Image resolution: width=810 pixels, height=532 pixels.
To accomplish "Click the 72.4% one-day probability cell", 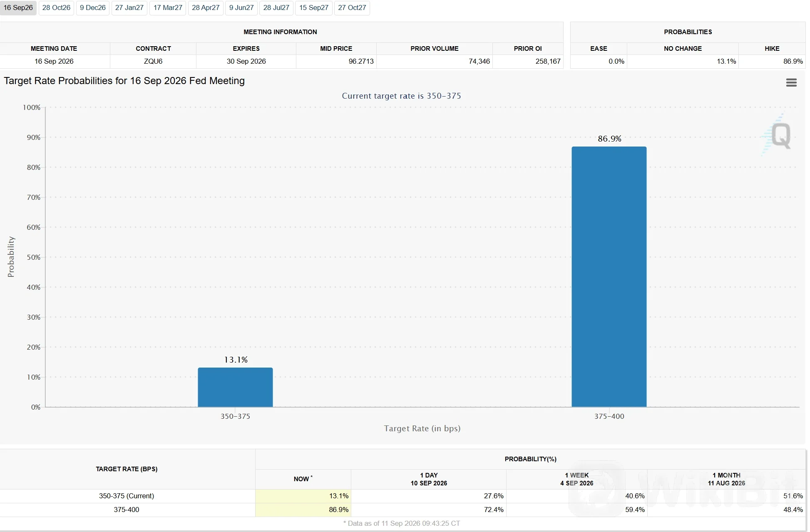I will pos(429,510).
